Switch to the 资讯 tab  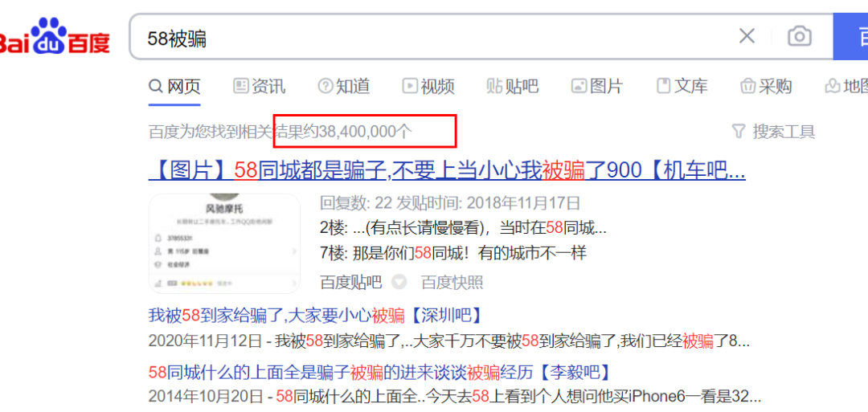(259, 86)
